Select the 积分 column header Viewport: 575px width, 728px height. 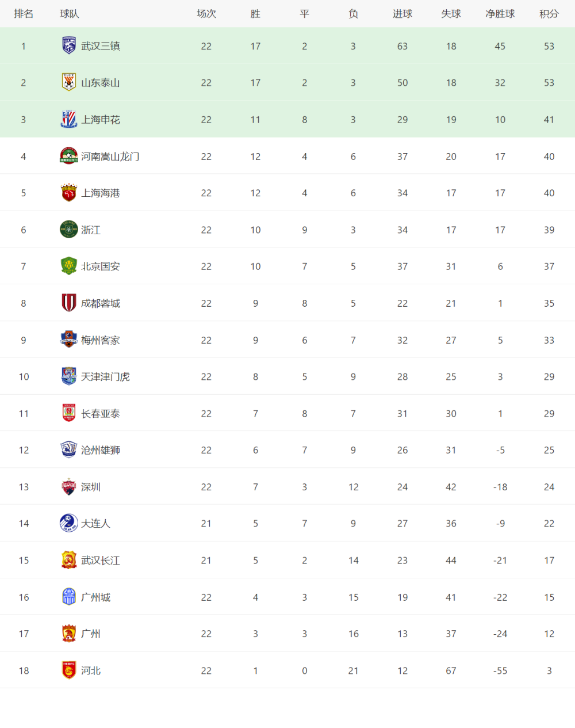(x=549, y=14)
